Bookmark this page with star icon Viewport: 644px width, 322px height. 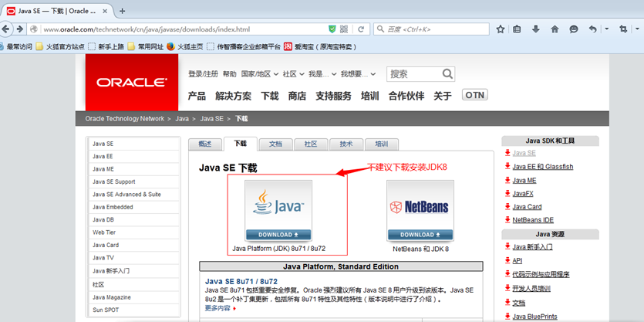tap(501, 29)
